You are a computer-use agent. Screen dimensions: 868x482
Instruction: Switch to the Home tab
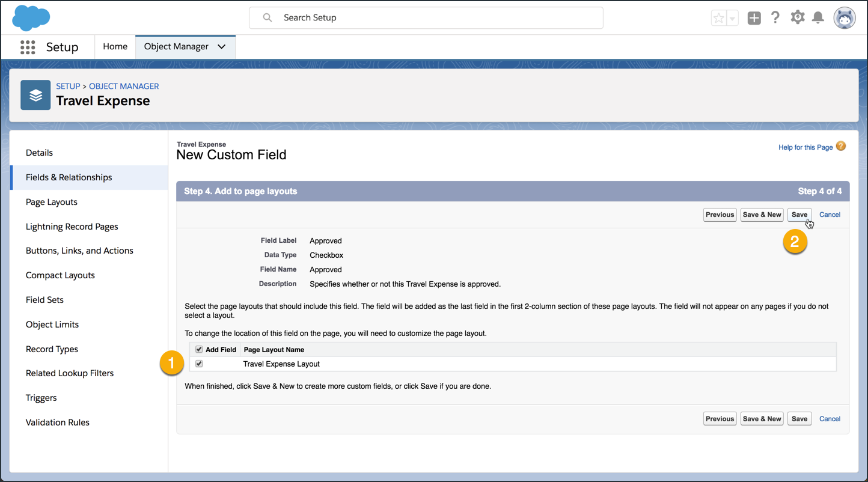click(115, 47)
